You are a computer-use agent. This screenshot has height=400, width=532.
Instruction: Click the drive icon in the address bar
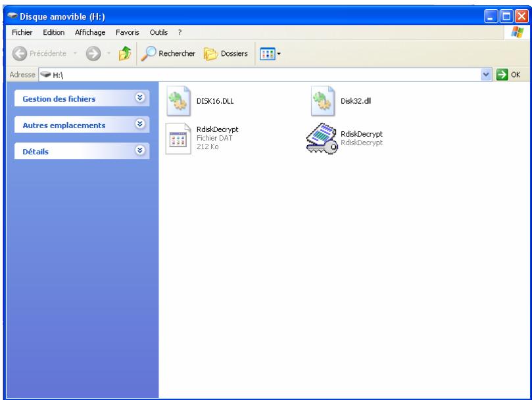(x=45, y=75)
